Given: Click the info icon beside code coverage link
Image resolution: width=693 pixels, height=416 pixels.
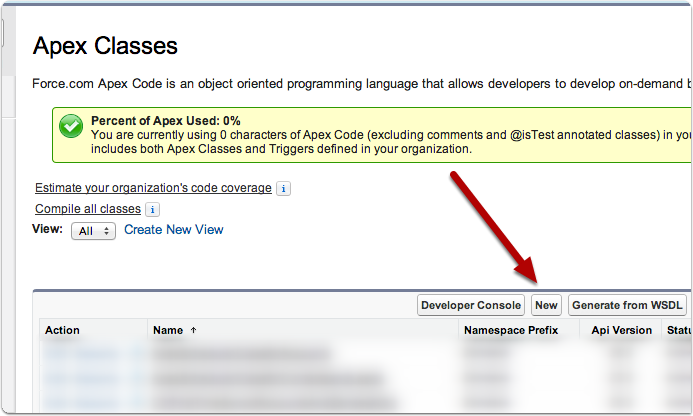Looking at the screenshot, I should 283,188.
